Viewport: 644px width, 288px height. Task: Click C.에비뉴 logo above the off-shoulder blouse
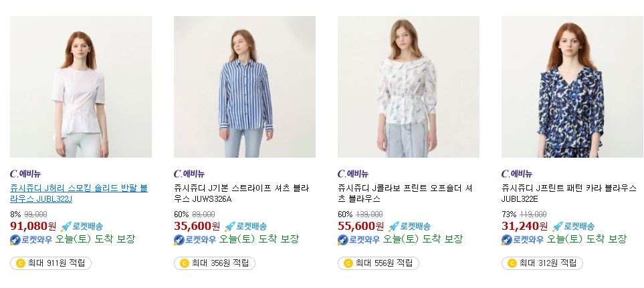coord(353,174)
